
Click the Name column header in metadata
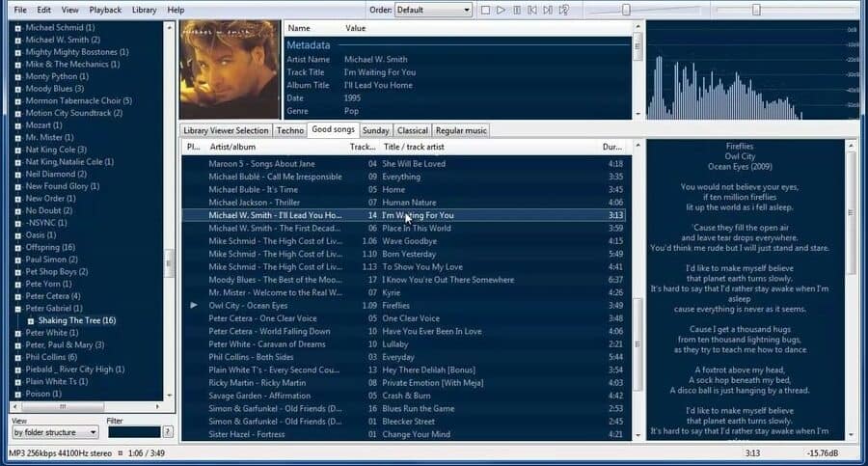point(299,28)
